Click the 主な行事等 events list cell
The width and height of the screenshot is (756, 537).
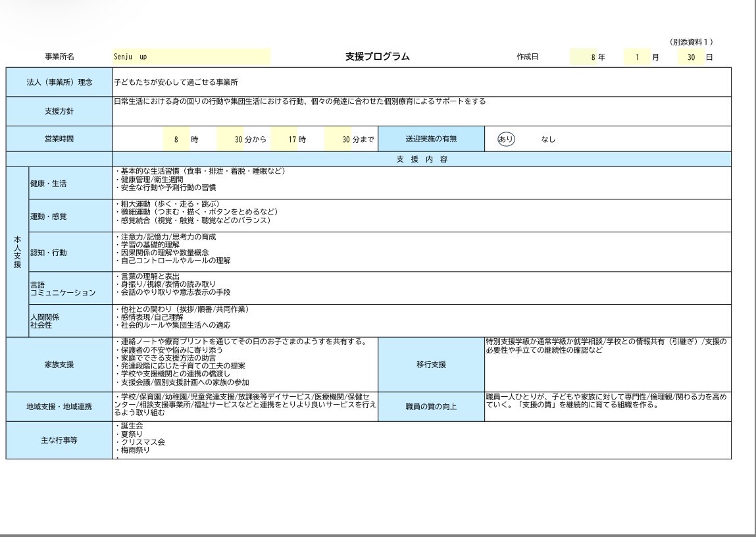point(421,440)
